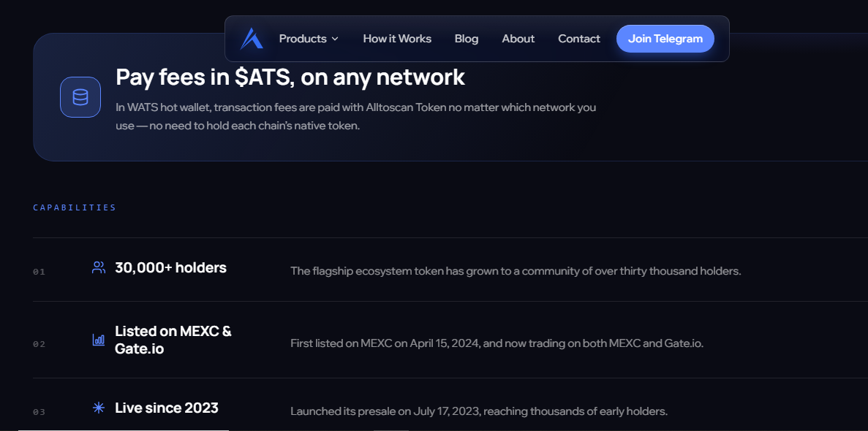The height and width of the screenshot is (431, 868).
Task: Expand the Products dropdown chevron
Action: pyautogui.click(x=334, y=39)
